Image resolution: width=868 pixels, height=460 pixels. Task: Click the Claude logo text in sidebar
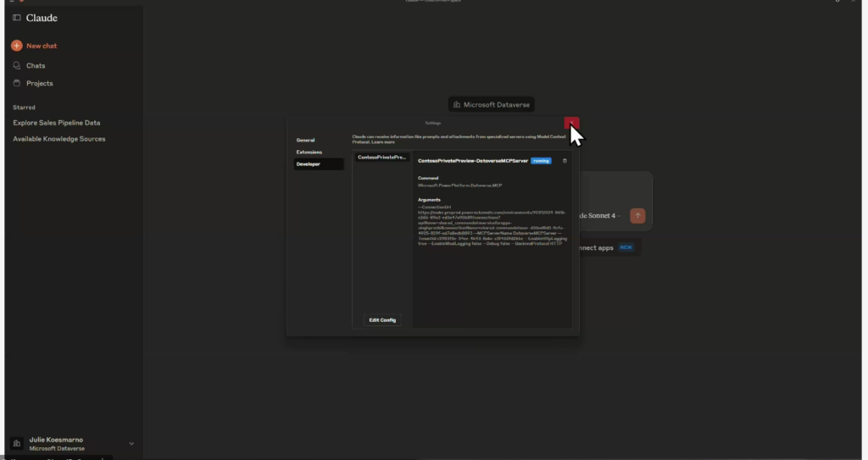pyautogui.click(x=42, y=18)
